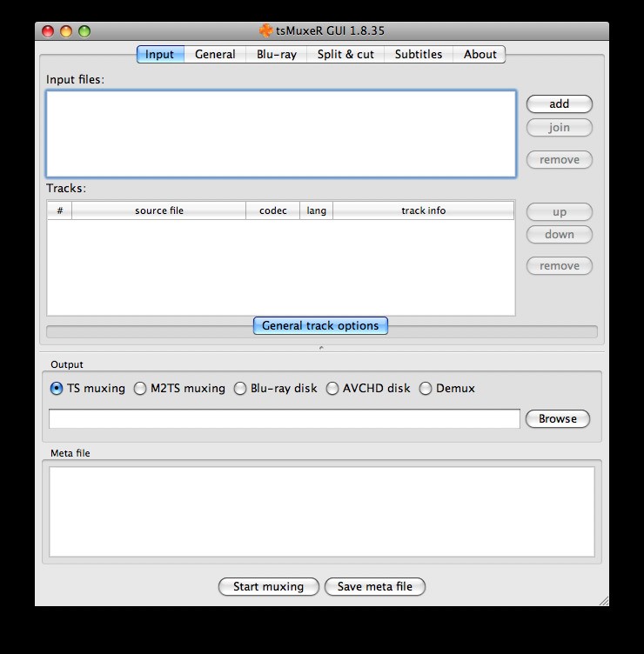
Task: Collapse panel with the splitter arrow handle
Action: click(x=321, y=348)
